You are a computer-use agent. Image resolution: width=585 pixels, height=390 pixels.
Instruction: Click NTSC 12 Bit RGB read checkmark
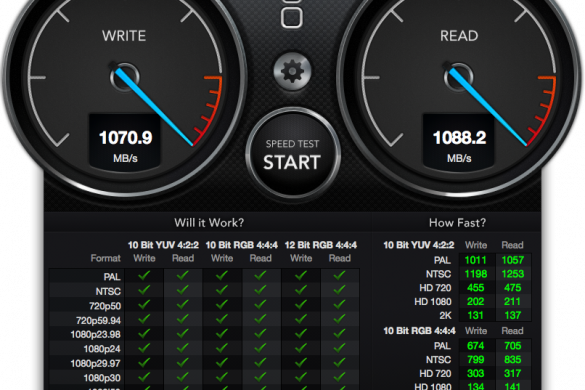(x=339, y=290)
